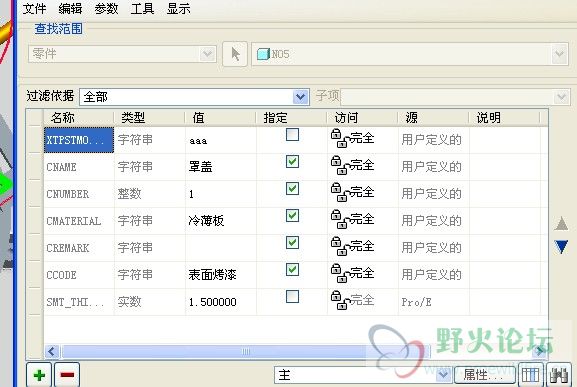
Task: Click the row selector beside CNAME
Action: click(x=35, y=167)
